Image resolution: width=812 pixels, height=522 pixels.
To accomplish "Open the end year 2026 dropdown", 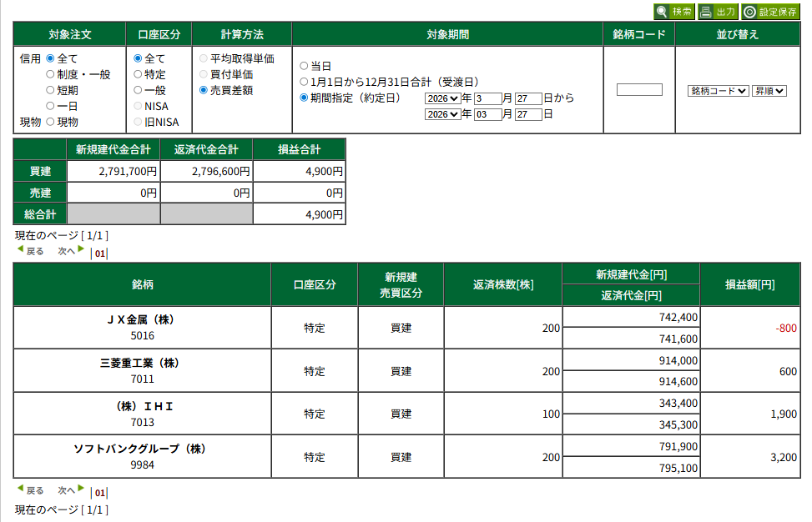I will coord(442,115).
